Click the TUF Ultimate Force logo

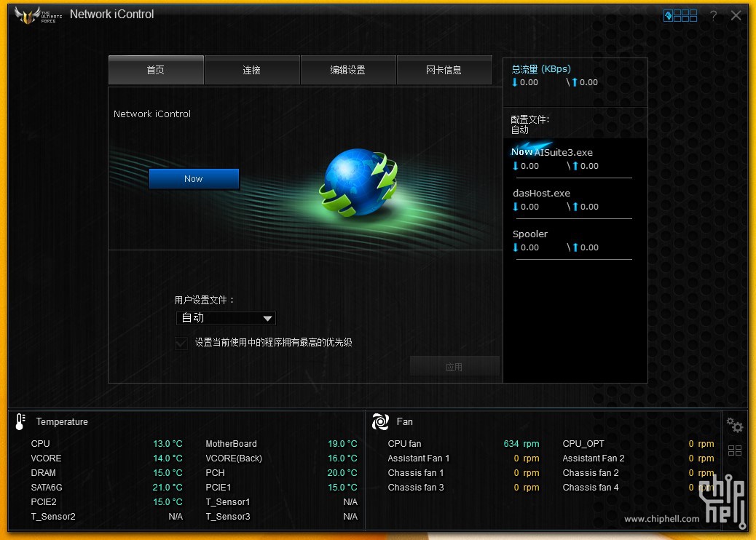[39, 15]
